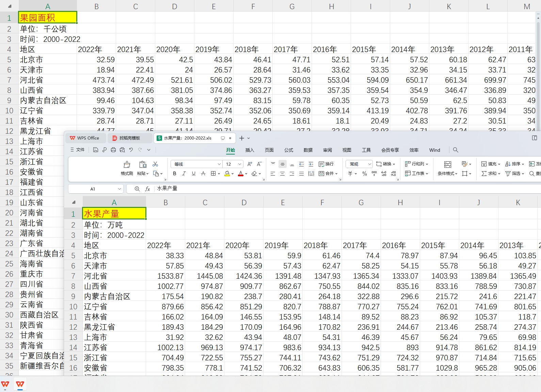
Task: Select cell A1 果园面积 in background window
Action: [x=48, y=17]
